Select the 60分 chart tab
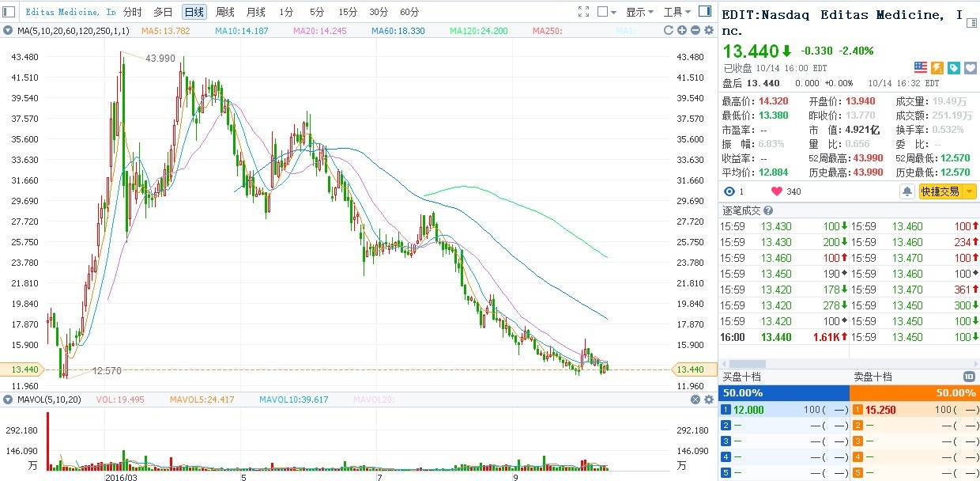Viewport: 980px width, 481px height. [409, 12]
